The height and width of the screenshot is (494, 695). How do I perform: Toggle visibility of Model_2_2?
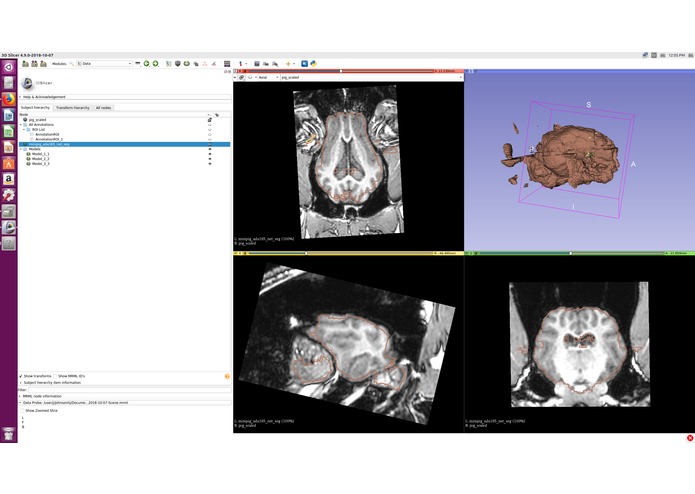210,159
